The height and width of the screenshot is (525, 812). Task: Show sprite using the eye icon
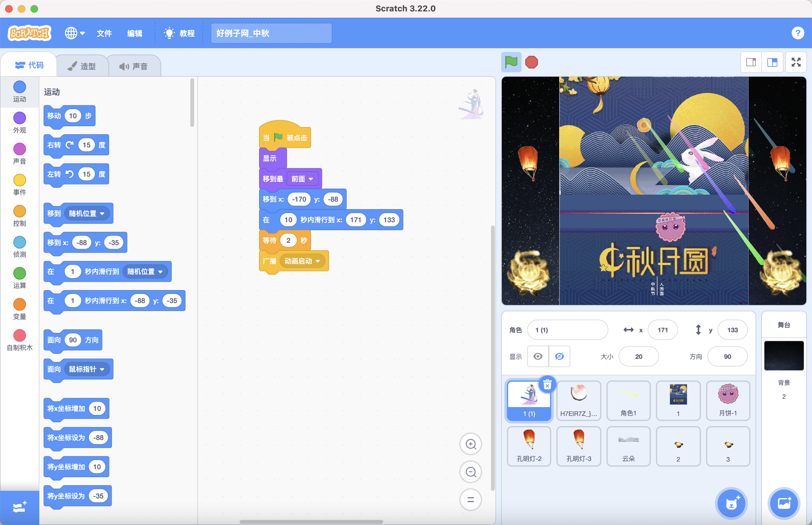(538, 356)
